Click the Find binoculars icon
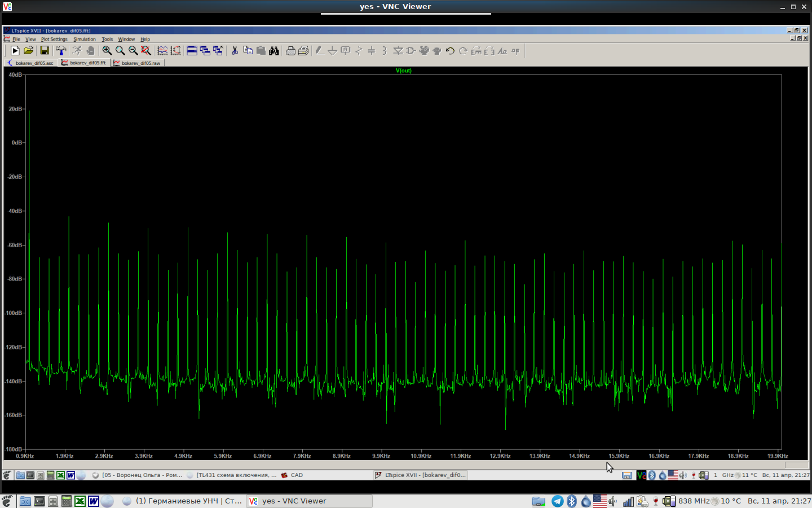Screen dimensions: 812x508 pos(274,51)
